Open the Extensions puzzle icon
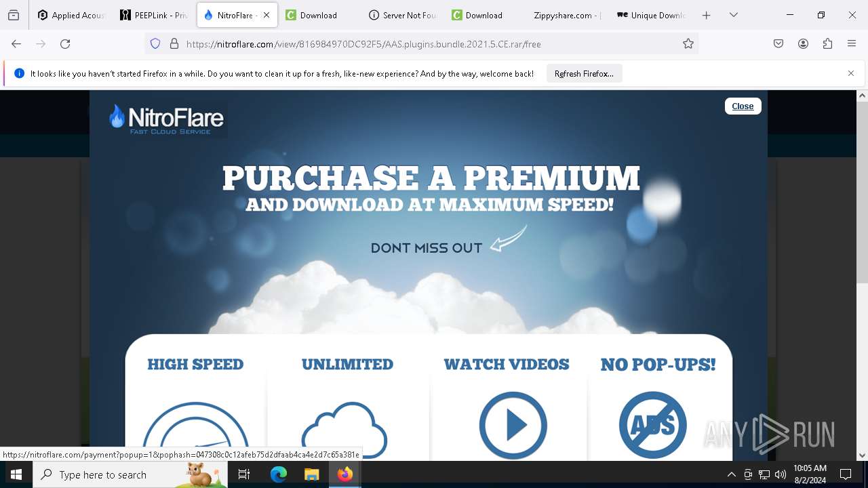The width and height of the screenshot is (868, 488). tap(827, 43)
